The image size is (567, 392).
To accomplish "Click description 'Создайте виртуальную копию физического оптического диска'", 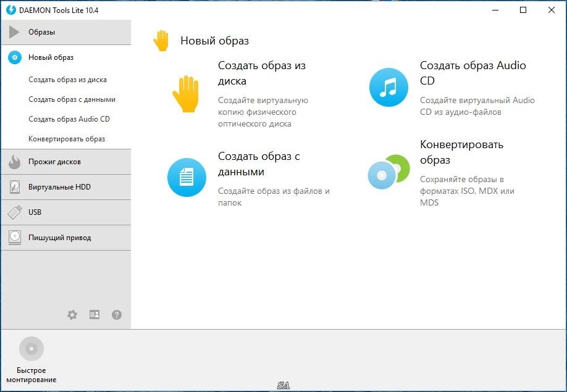I will [263, 112].
